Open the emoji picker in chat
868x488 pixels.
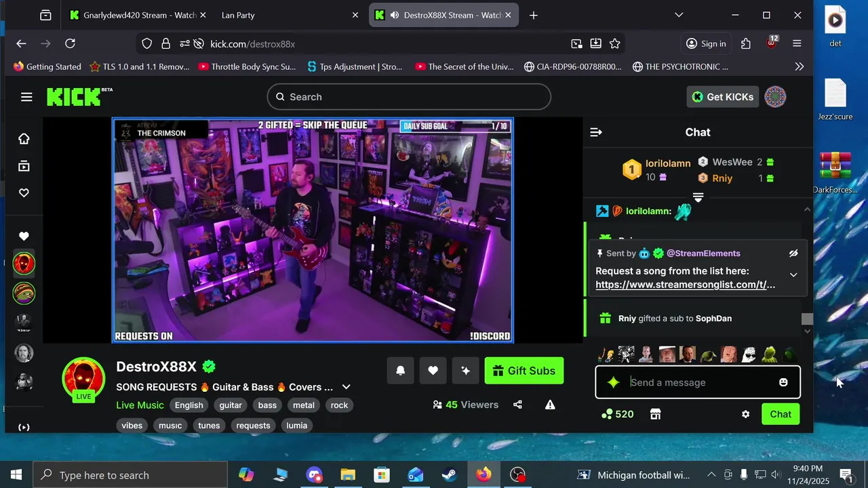pos(783,382)
